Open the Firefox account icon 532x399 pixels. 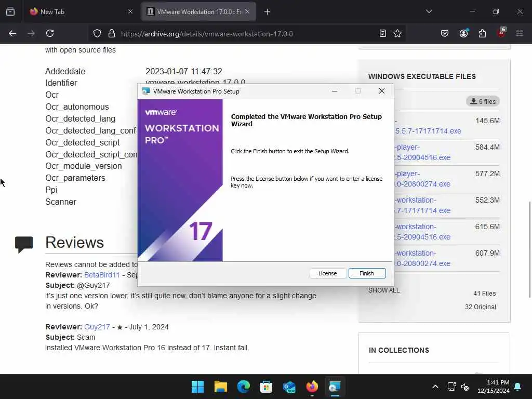pyautogui.click(x=463, y=33)
